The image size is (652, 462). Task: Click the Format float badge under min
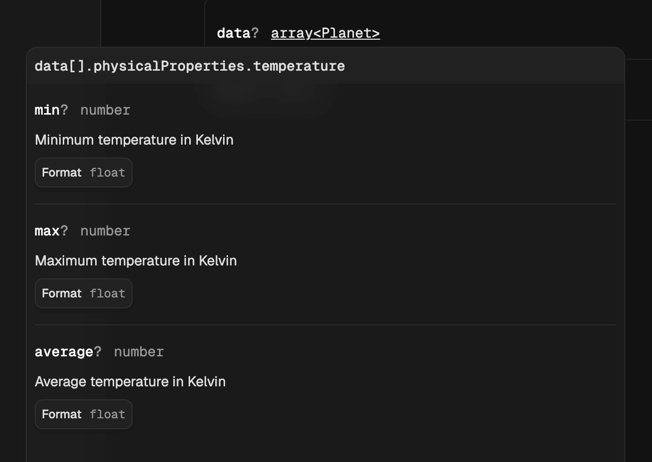(84, 173)
